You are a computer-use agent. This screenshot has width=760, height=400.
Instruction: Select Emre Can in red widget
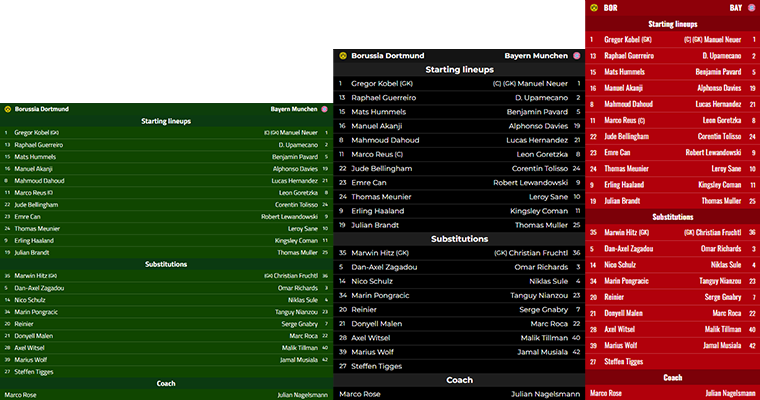pyautogui.click(x=617, y=152)
